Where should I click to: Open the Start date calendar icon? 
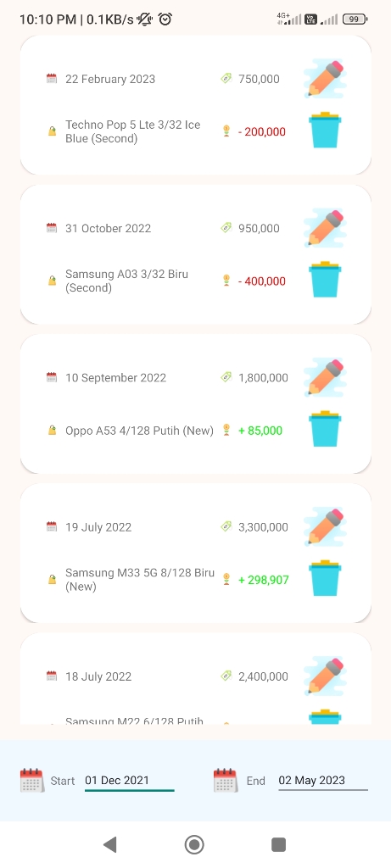point(32,781)
